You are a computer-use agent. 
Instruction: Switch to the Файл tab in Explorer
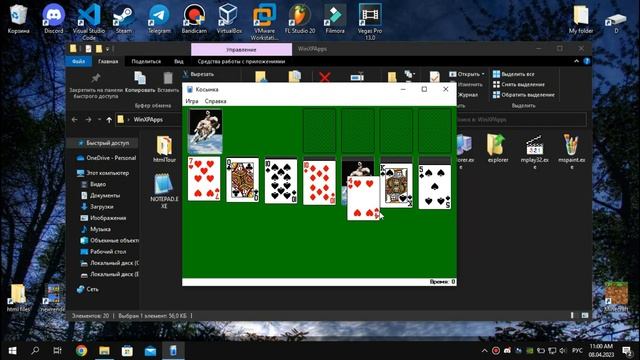click(x=78, y=61)
